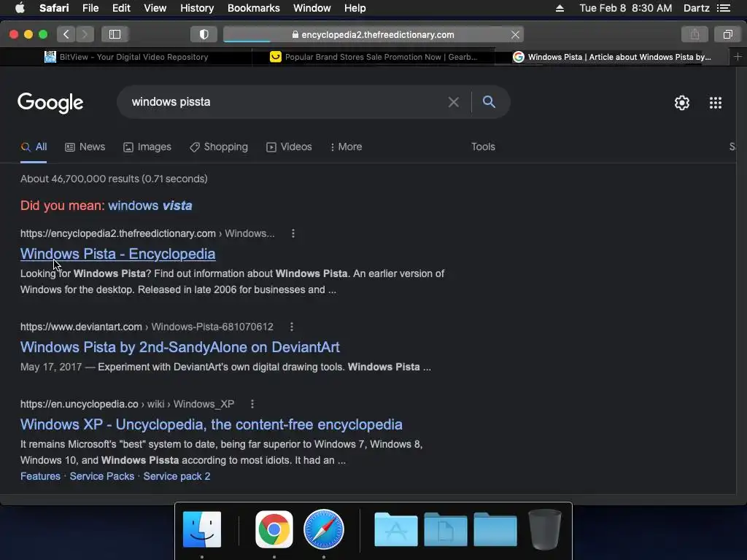This screenshot has width=747, height=560.
Task: Click the Google search input field
Action: 281,102
